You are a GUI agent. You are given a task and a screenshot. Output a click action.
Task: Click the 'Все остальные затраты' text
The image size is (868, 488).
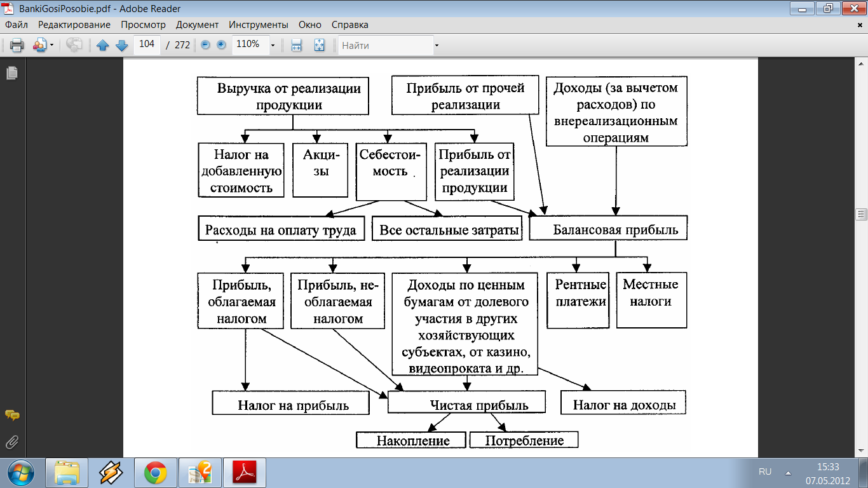tap(449, 230)
